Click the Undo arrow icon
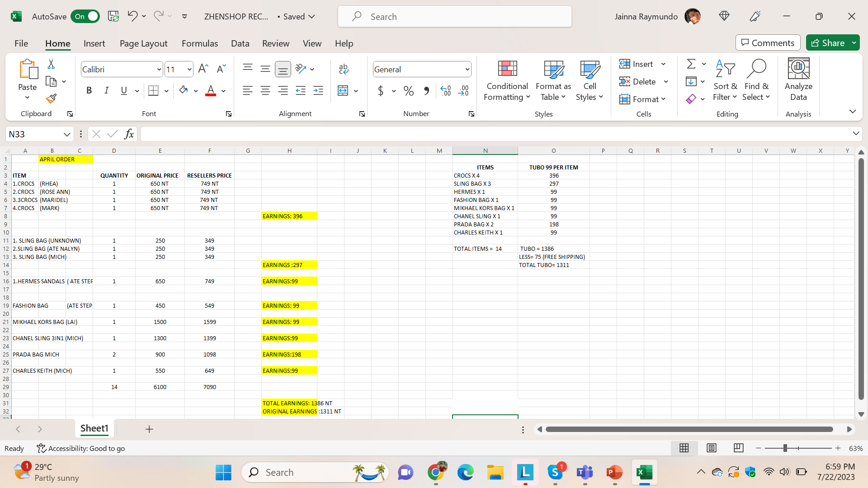 point(132,16)
